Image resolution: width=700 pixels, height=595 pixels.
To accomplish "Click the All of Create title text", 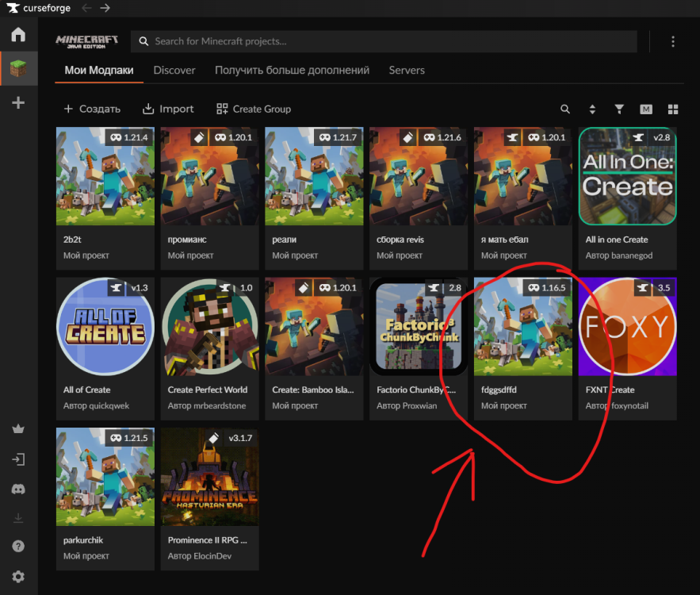I will tap(86, 390).
